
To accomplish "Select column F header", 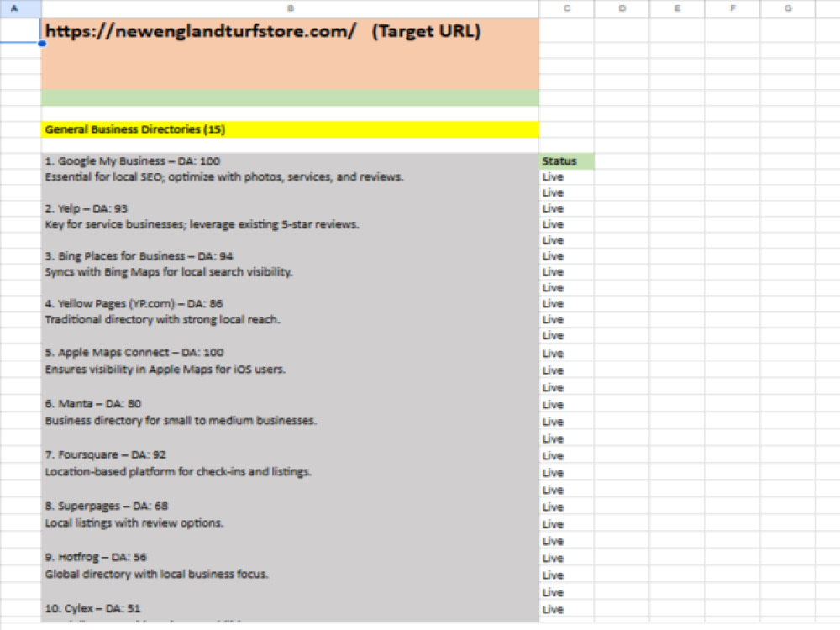I will tap(732, 8).
